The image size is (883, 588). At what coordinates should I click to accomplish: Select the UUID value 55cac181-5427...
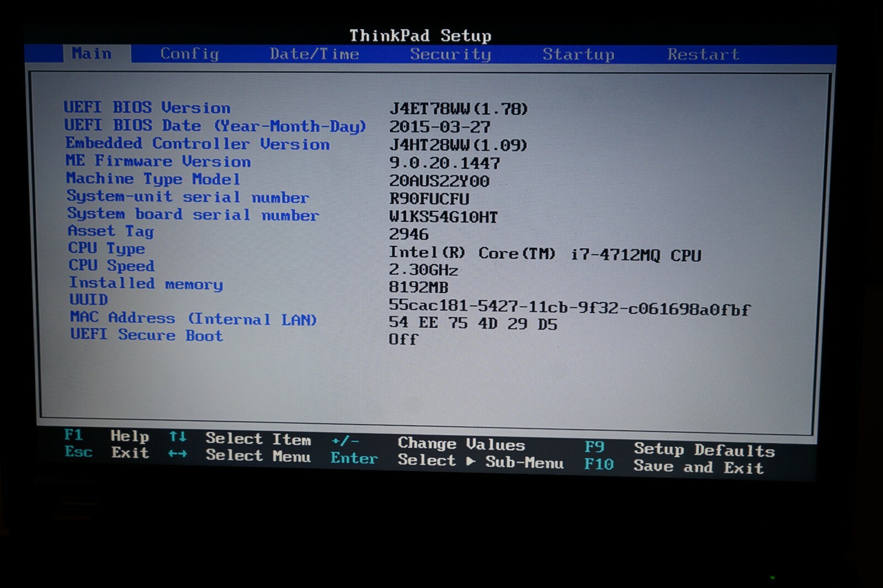coord(570,307)
